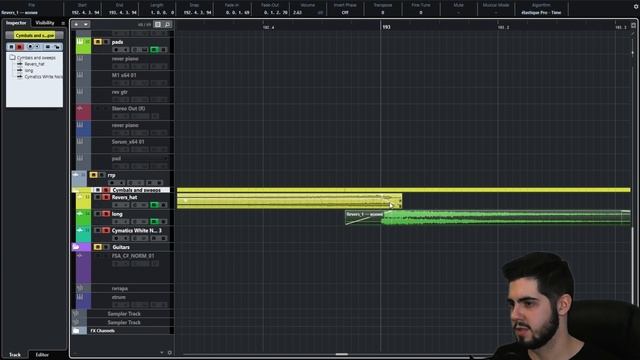Viewport: 640px width, 360px height.
Task: Click the first Sampler Track icon
Action: coord(76,313)
